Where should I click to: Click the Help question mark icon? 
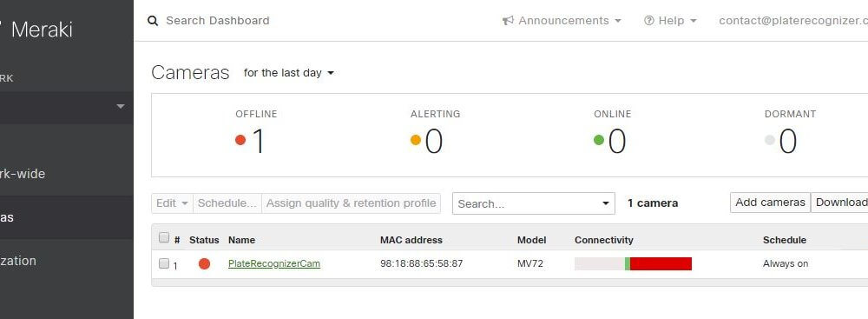[648, 21]
